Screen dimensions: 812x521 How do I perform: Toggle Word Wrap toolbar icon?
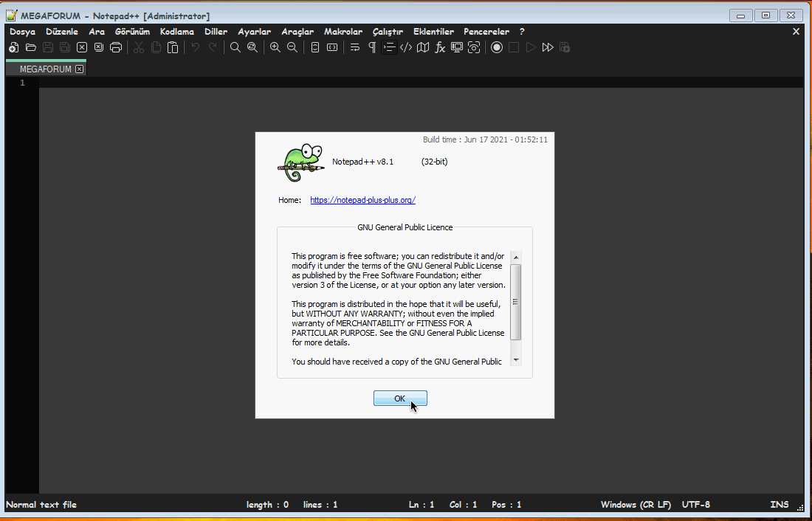click(355, 48)
